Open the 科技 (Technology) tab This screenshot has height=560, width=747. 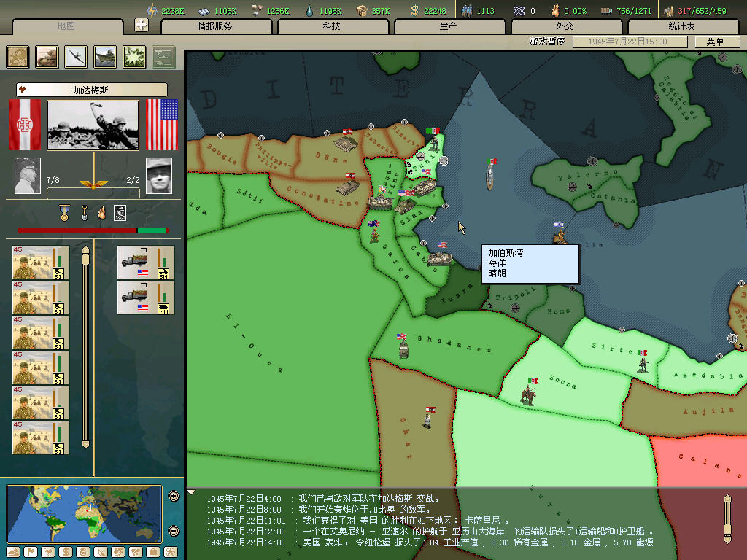coord(332,26)
